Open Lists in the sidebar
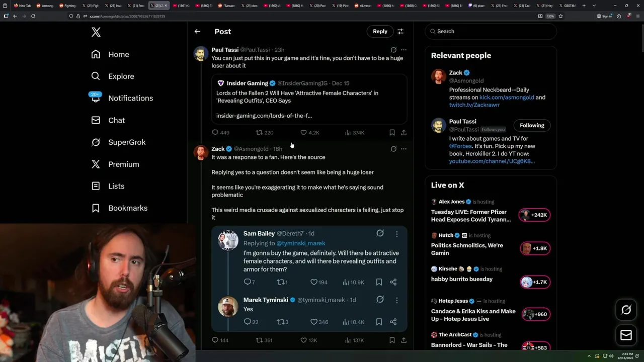Image resolution: width=644 pixels, height=362 pixels. pyautogui.click(x=108, y=186)
